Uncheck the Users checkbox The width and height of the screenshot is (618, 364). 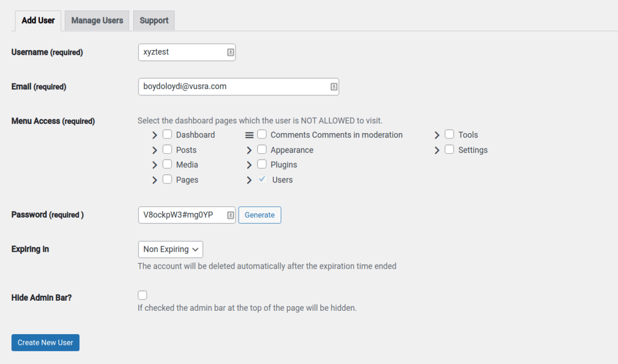point(262,179)
